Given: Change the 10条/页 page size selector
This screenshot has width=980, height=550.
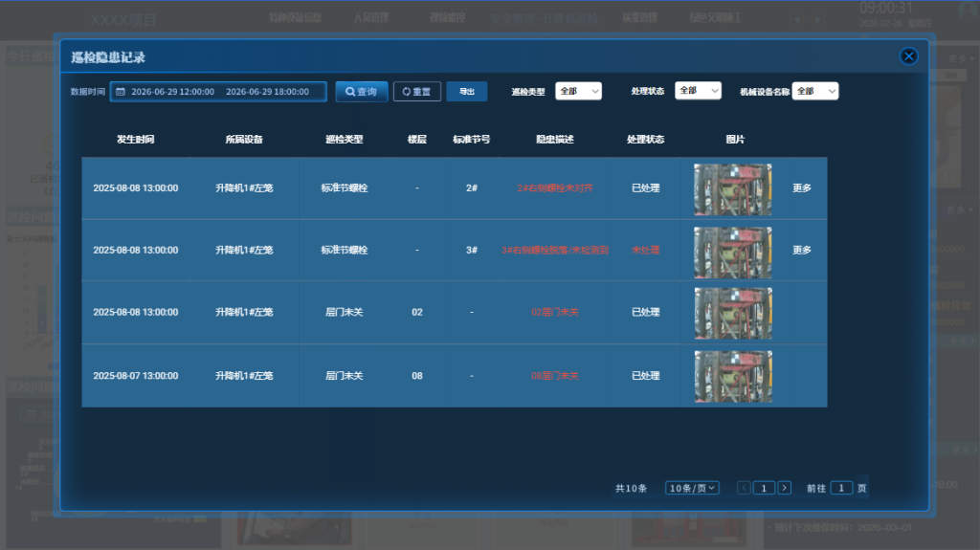Looking at the screenshot, I should pos(693,488).
